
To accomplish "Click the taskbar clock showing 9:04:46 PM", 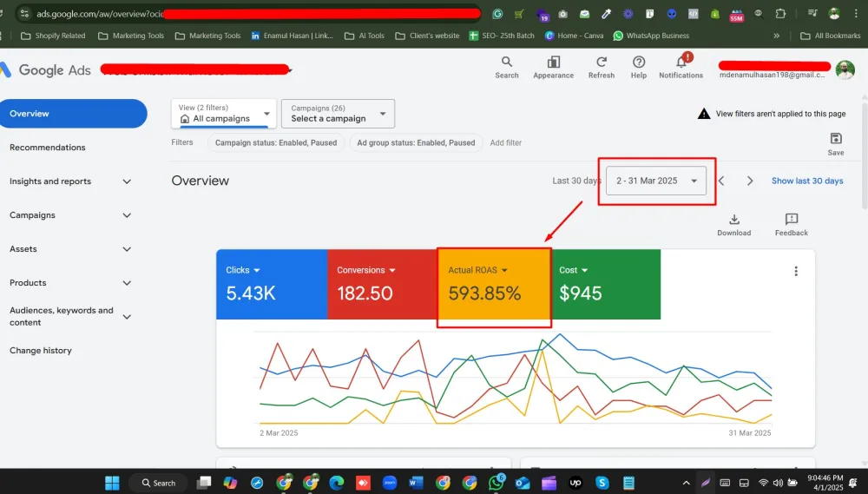I will 825,483.
